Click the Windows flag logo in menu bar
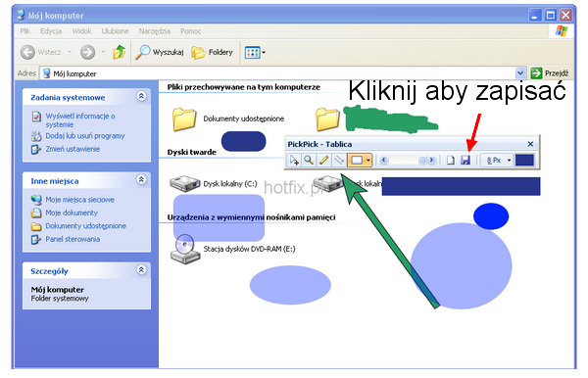588x378 pixels. point(562,31)
